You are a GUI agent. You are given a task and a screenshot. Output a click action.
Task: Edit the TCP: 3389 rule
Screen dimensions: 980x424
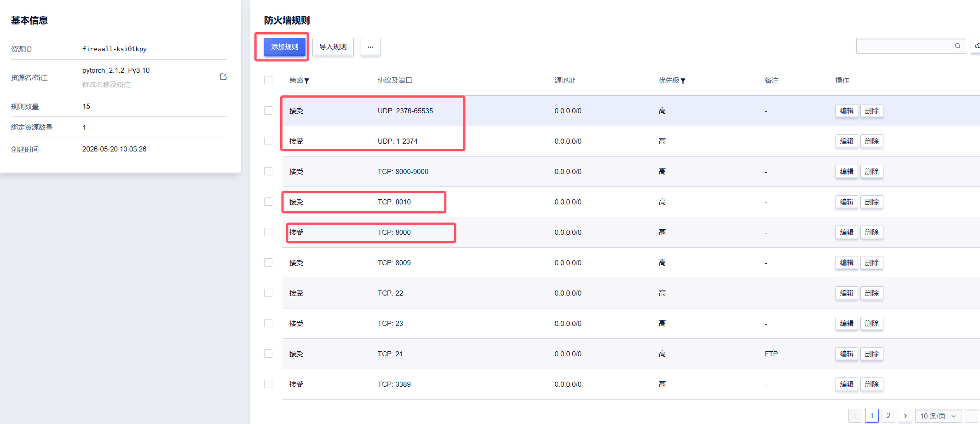click(847, 384)
